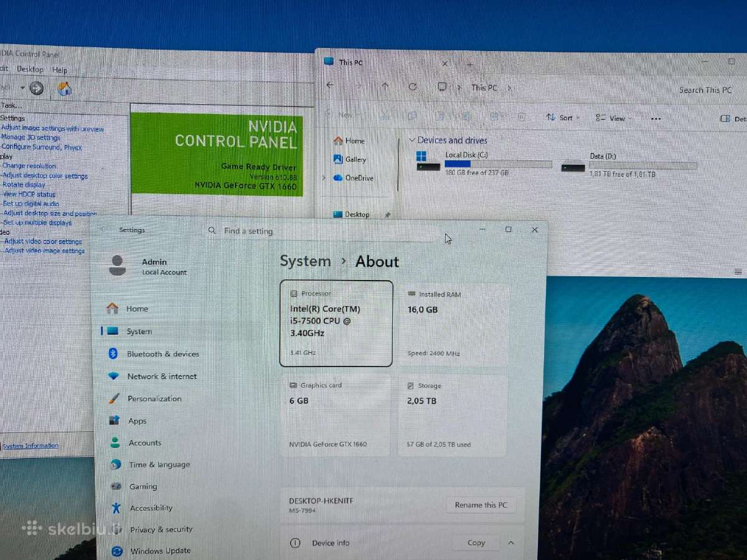This screenshot has height=560, width=747.
Task: Select Set up digital audio
Action: [31, 203]
